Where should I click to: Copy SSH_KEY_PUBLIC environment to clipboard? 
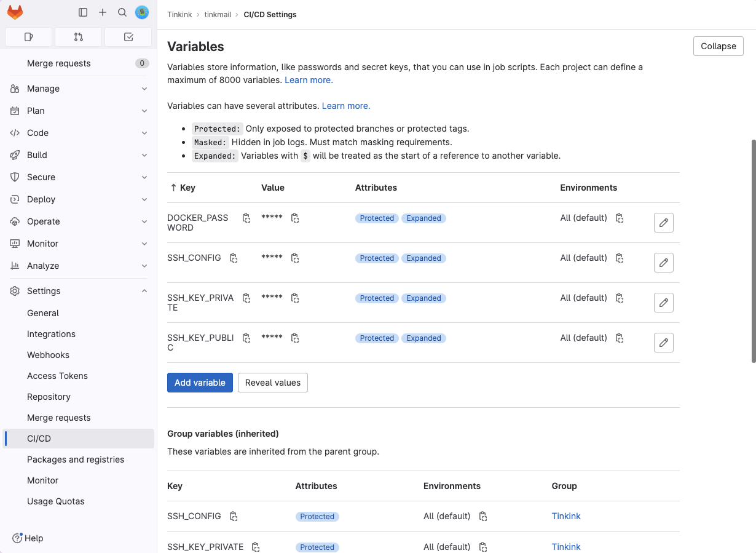620,338
